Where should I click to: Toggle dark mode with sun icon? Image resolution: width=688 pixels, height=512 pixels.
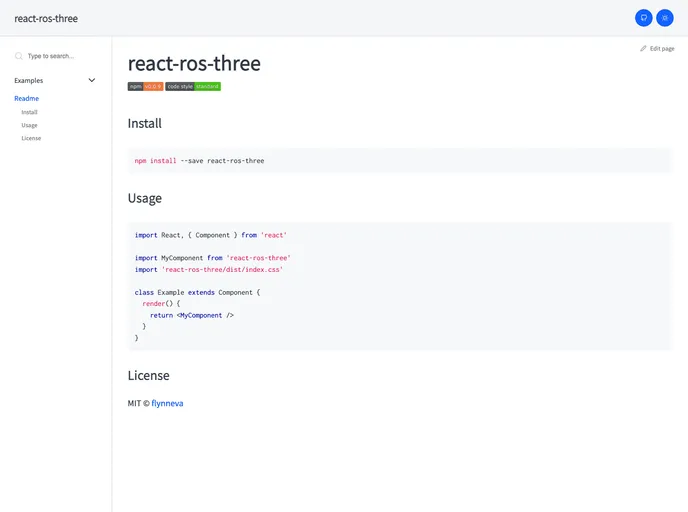pyautogui.click(x=665, y=18)
